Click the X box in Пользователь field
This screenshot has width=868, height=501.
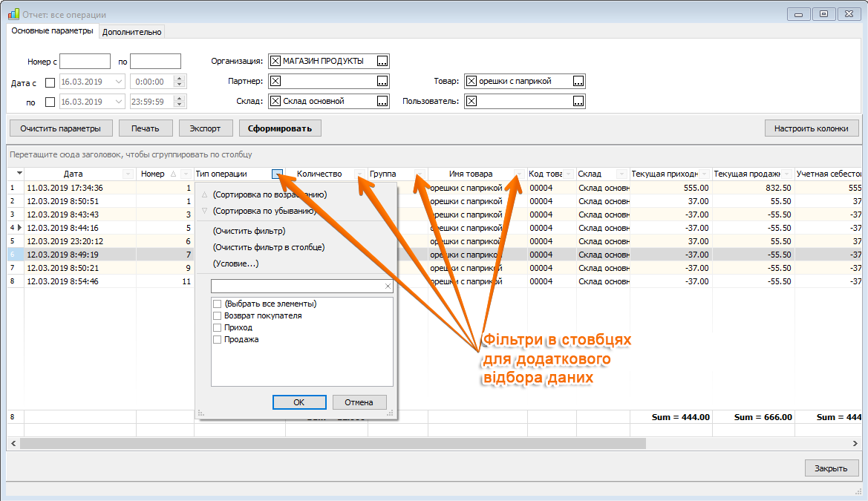[x=471, y=101]
